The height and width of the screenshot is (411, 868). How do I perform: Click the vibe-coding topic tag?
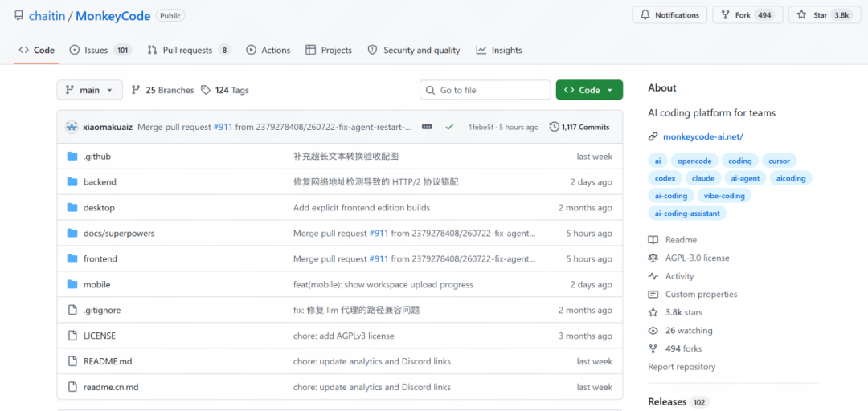pyautogui.click(x=724, y=196)
